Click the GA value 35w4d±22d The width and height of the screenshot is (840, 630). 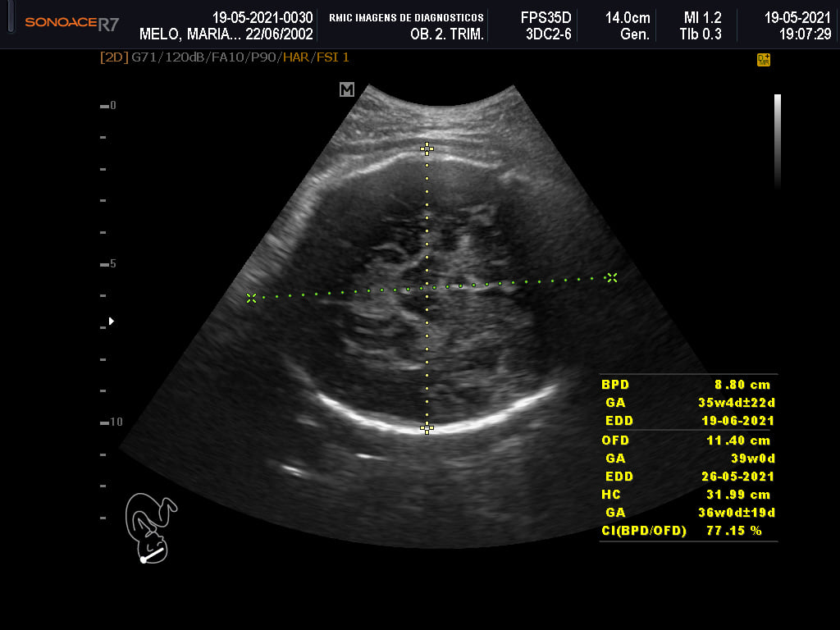click(737, 403)
